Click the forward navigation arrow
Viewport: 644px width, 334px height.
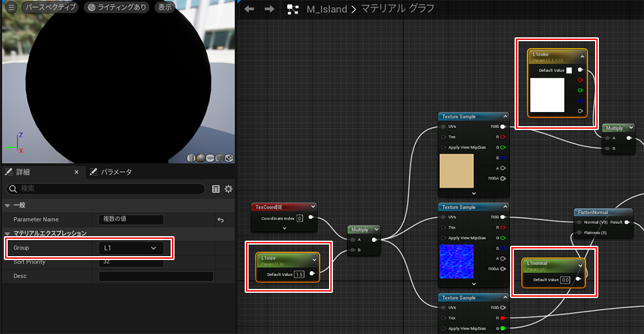(269, 9)
